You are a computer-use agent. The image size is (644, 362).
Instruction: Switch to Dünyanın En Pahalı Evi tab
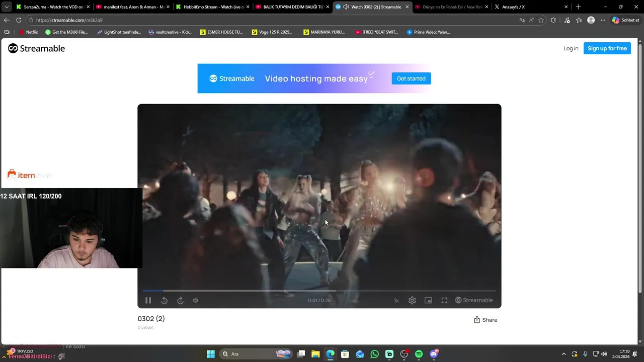point(451,7)
